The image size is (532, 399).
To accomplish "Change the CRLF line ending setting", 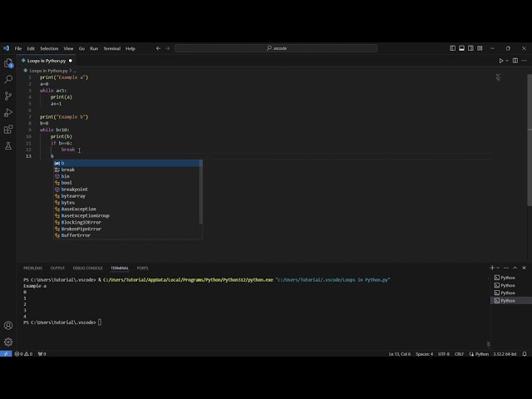I will pyautogui.click(x=459, y=354).
